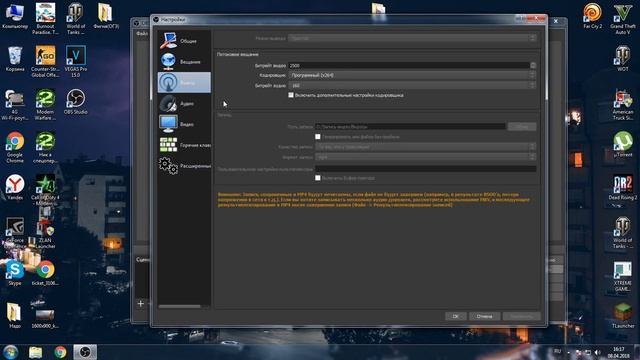
Task: Open the Видео settings section
Action: tap(184, 124)
